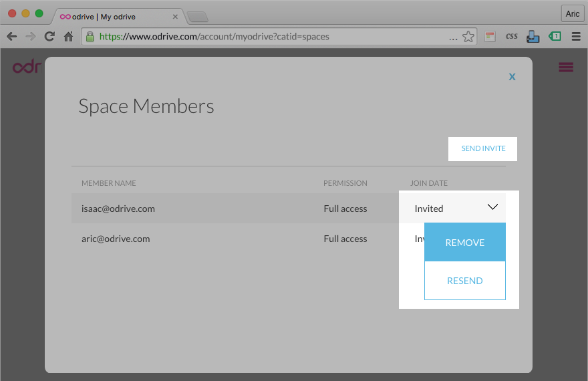Image resolution: width=588 pixels, height=381 pixels.
Task: Click the browser back arrow
Action: click(x=11, y=37)
